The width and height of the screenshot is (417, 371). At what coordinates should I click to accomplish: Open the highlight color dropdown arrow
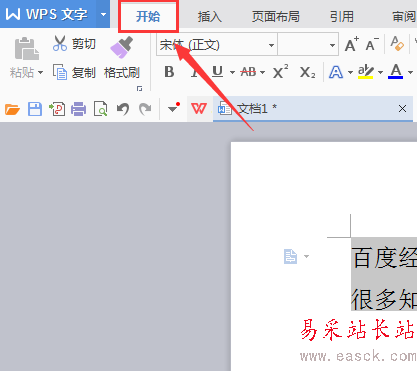tap(380, 72)
